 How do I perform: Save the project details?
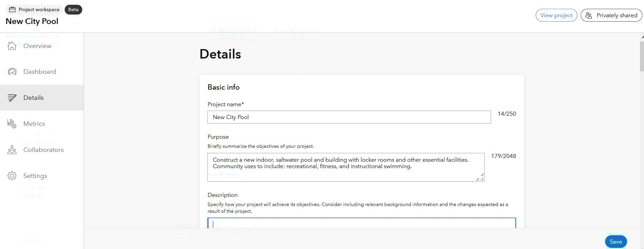(616, 242)
